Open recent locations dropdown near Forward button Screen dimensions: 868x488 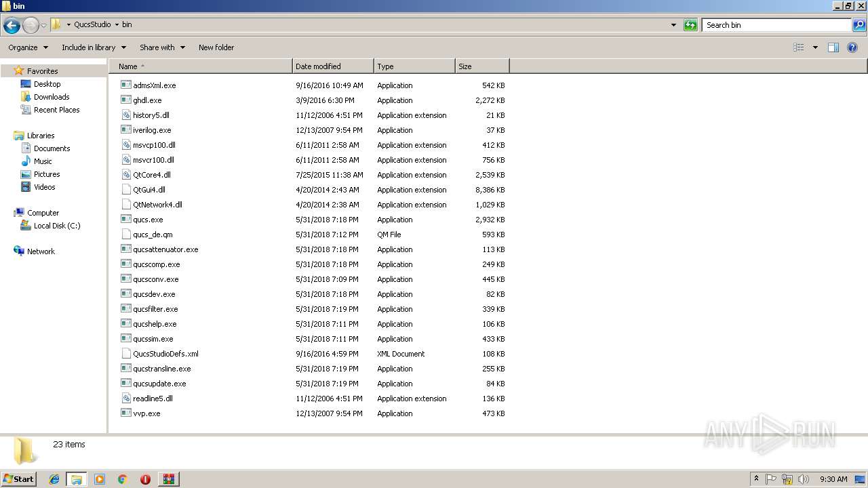point(44,26)
